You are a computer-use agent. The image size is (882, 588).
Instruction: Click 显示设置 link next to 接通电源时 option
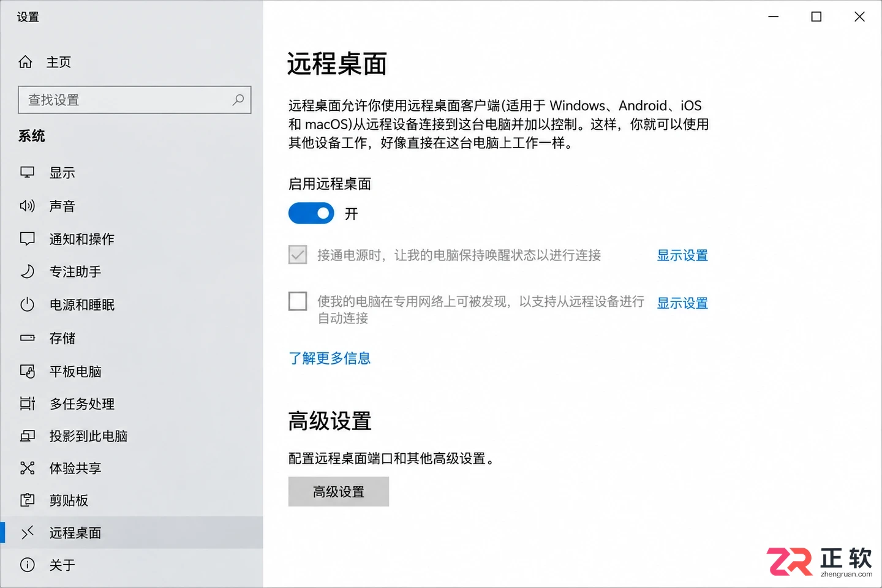click(682, 255)
